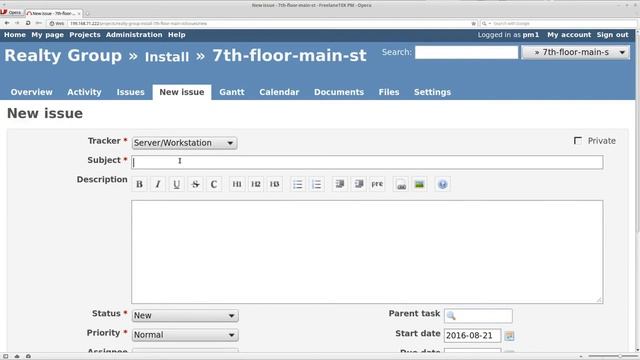640x360 pixels.
Task: Open Projects link in top menu
Action: coord(85,35)
